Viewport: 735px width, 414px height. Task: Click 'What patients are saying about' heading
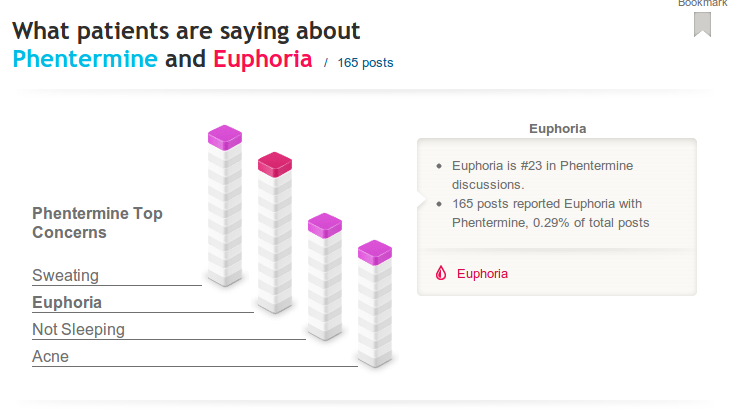click(186, 31)
